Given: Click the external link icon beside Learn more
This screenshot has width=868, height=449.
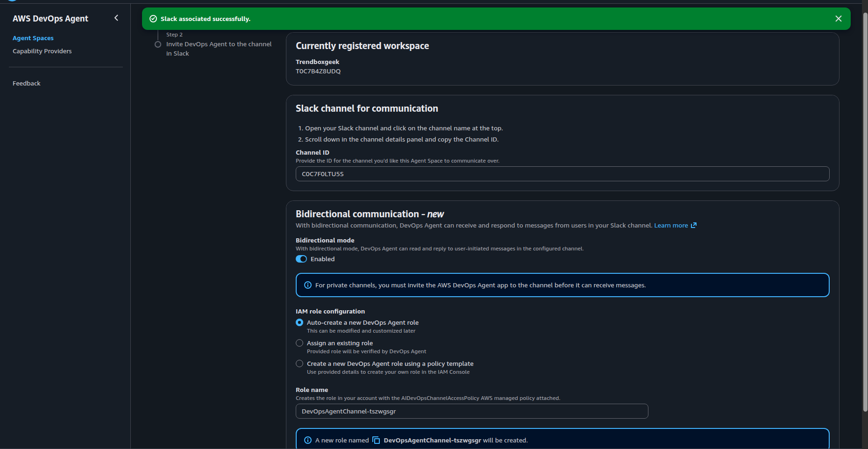Looking at the screenshot, I should 694,225.
